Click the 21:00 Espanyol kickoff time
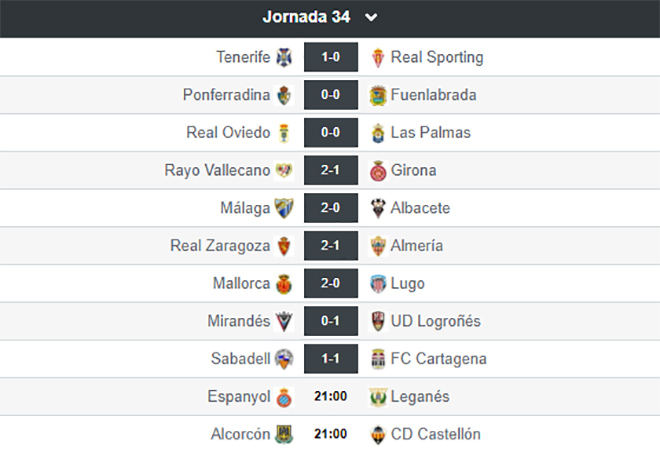 330,397
